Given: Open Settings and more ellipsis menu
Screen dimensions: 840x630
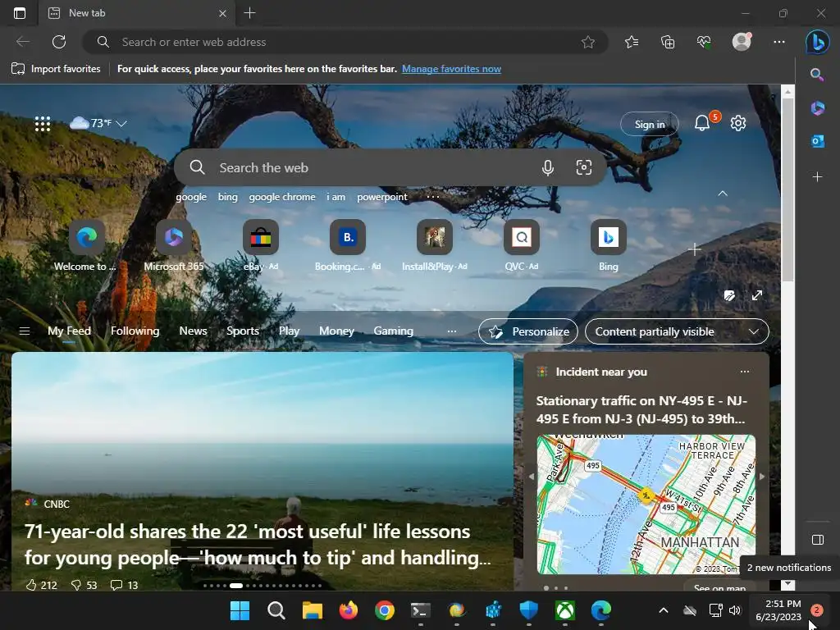Looking at the screenshot, I should coord(779,42).
